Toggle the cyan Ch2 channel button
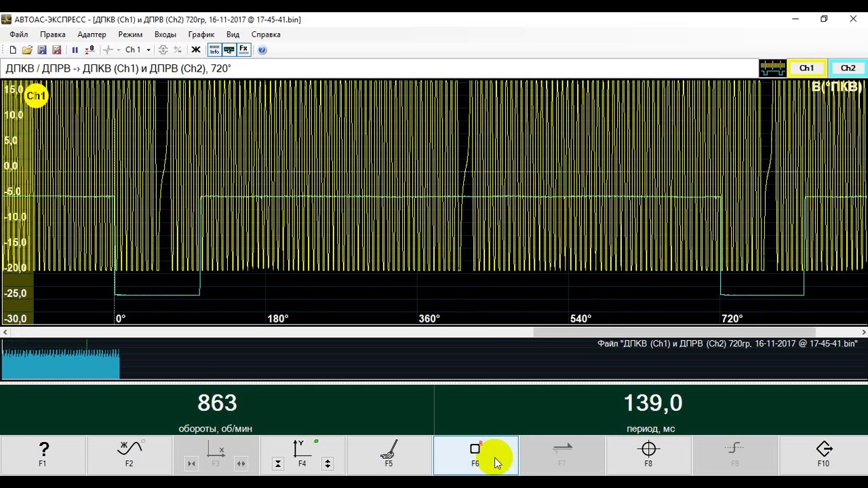This screenshot has width=868, height=488. 848,68
